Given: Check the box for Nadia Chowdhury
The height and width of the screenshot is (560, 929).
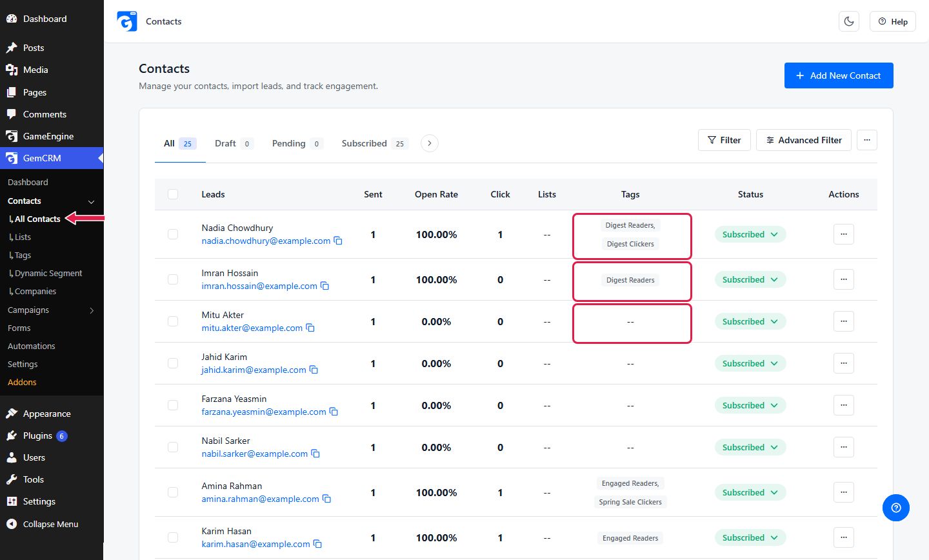Looking at the screenshot, I should [x=173, y=234].
